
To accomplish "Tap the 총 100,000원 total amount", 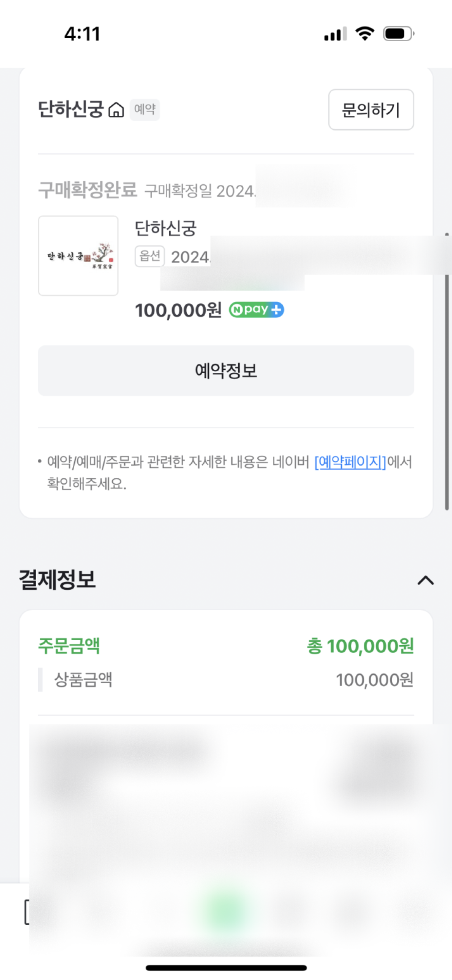I will coord(360,646).
